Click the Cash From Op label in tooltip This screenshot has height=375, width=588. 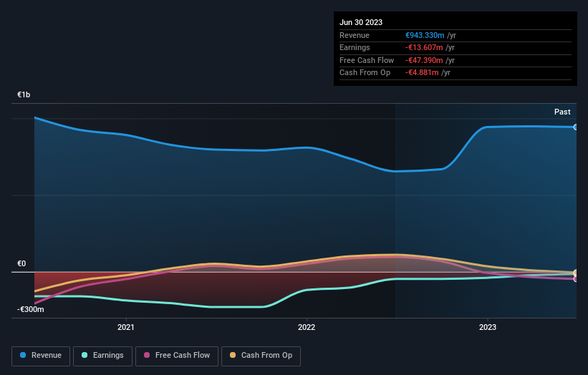point(365,73)
